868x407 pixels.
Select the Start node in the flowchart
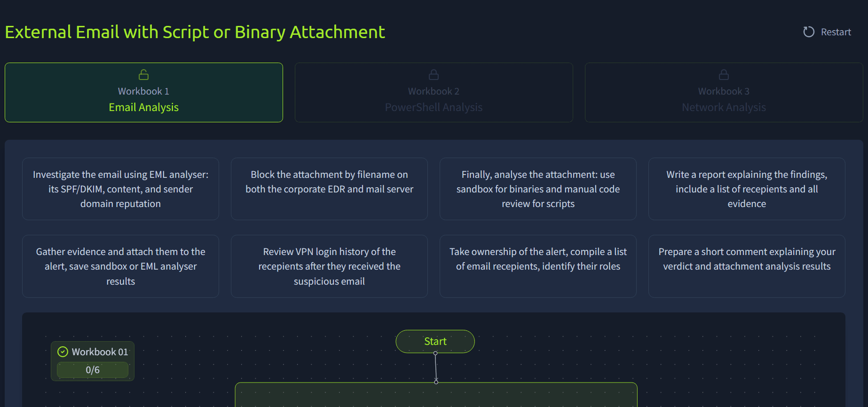point(435,342)
